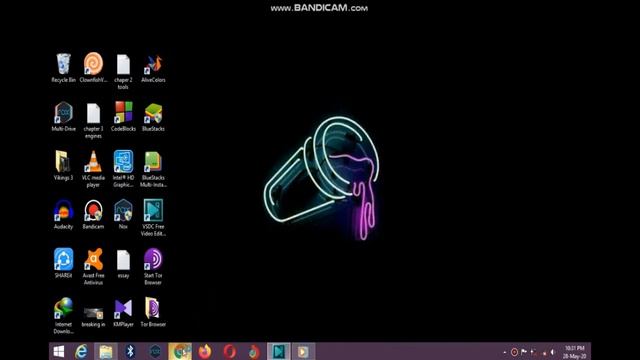Image resolution: width=640 pixels, height=360 pixels.
Task: Select the SHAREit desktop shortcut
Action: (x=63, y=263)
